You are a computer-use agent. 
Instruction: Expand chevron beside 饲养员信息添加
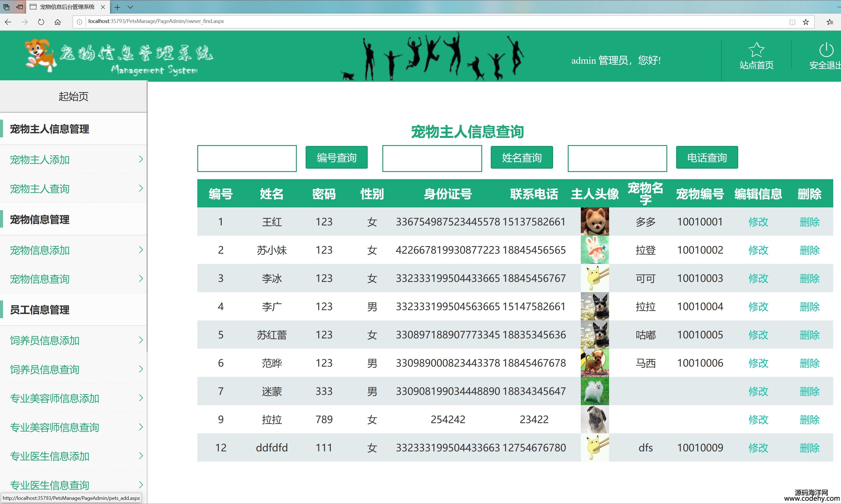(x=141, y=340)
